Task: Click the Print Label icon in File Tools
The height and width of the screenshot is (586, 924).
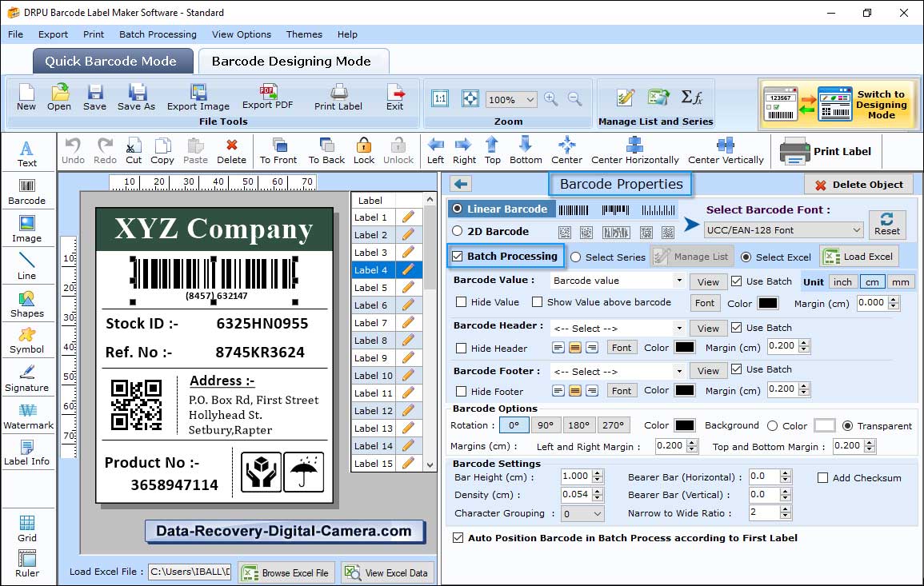Action: pyautogui.click(x=338, y=98)
